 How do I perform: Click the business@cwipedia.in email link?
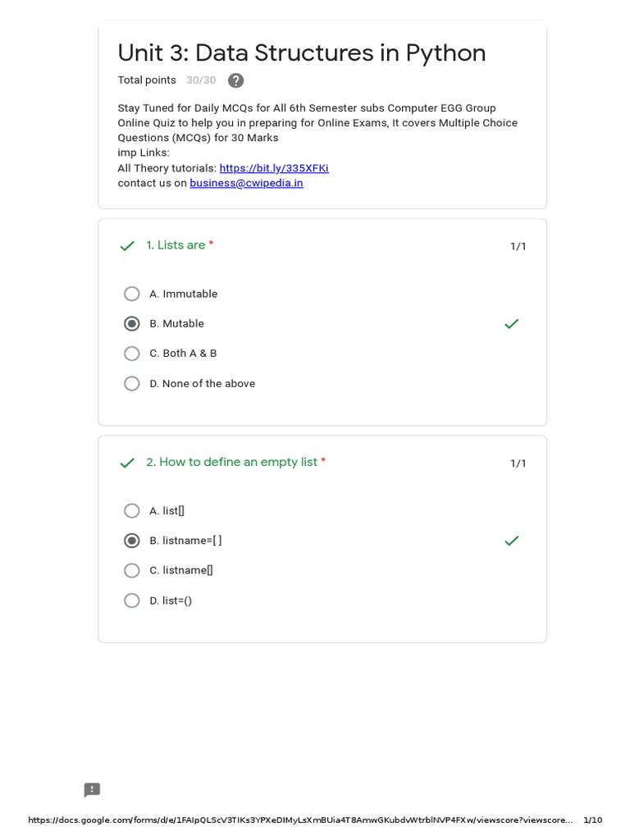point(246,183)
